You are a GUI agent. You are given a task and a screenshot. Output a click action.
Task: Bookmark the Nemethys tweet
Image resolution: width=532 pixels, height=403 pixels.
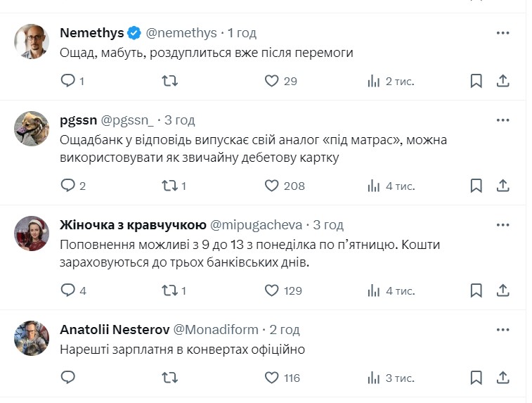coord(476,81)
